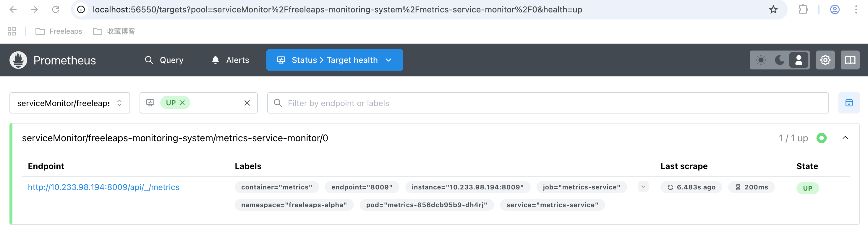Open the Alerts menu item
The height and width of the screenshot is (237, 868).
coord(231,60)
